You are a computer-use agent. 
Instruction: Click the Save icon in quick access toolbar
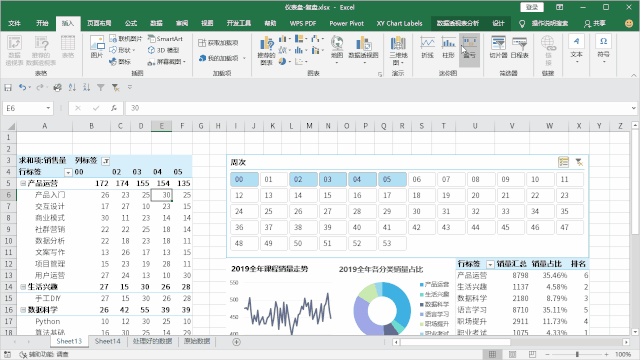(8, 87)
